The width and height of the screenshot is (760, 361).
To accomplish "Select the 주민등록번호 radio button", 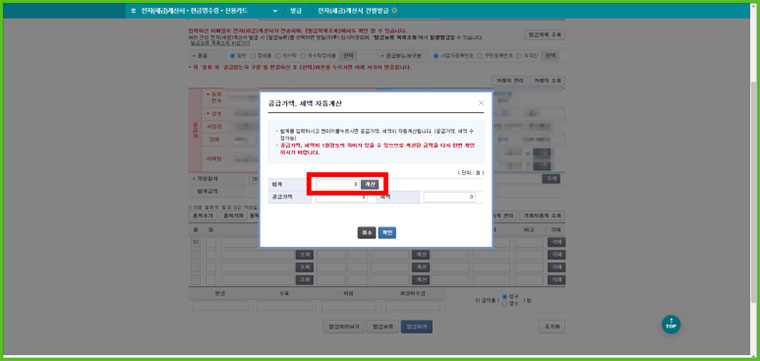I will (480, 56).
